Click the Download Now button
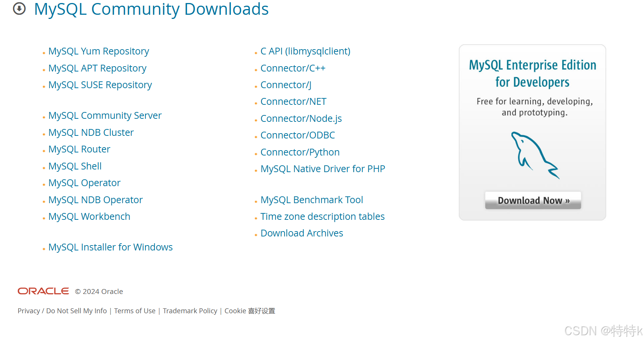This screenshot has width=644, height=342. [x=533, y=200]
